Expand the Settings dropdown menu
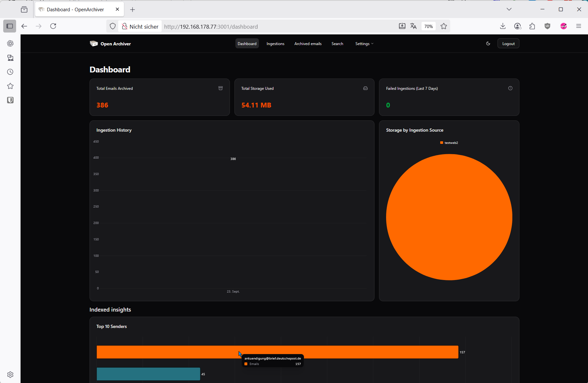 pos(364,44)
